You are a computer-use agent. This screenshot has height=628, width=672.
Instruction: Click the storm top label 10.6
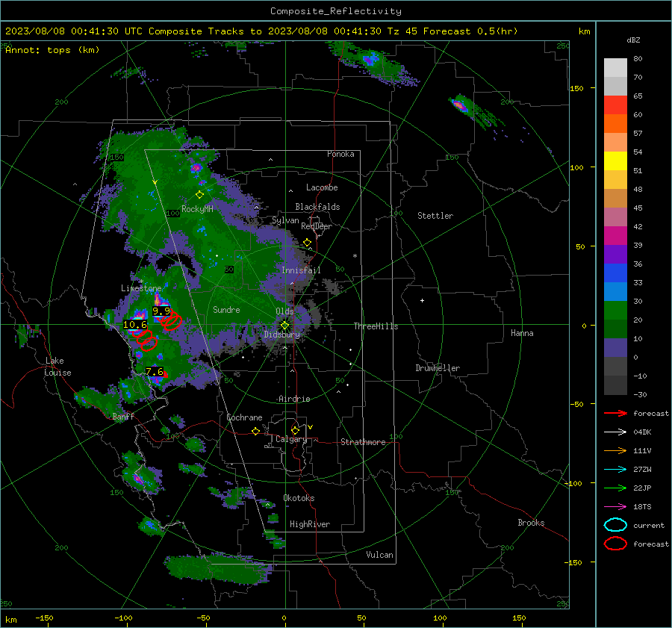[x=135, y=325]
